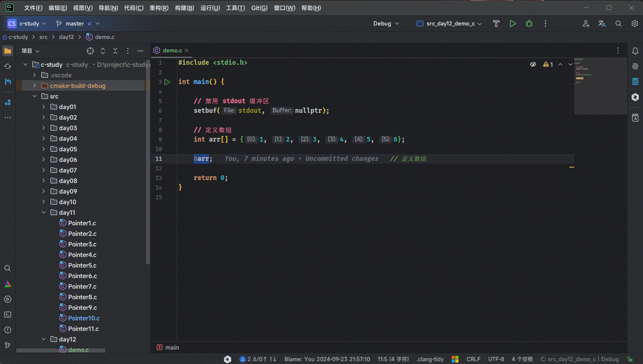Click the Build hammer icon

coord(496,24)
